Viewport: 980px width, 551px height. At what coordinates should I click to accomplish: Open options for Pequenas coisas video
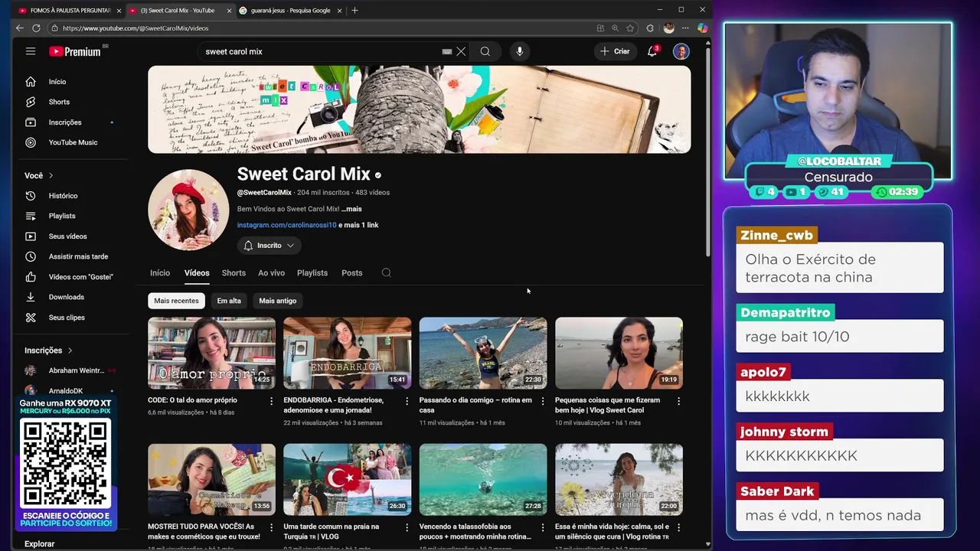point(678,400)
